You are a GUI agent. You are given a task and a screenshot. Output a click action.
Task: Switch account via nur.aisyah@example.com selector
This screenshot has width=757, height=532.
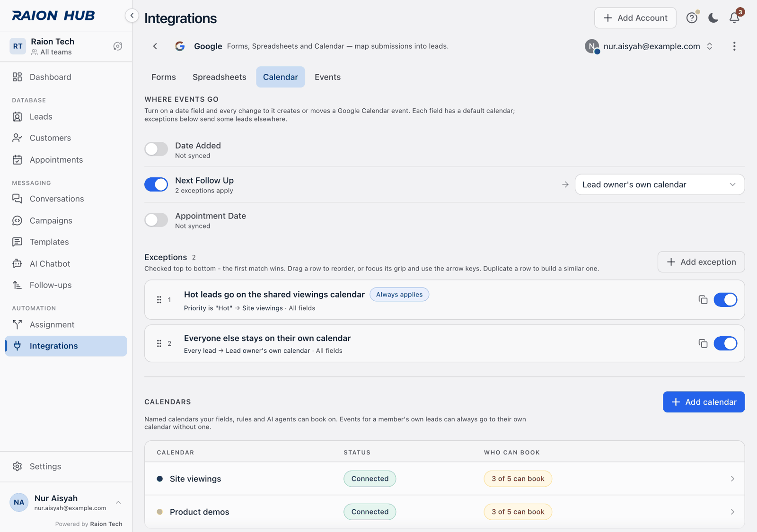[x=649, y=46]
